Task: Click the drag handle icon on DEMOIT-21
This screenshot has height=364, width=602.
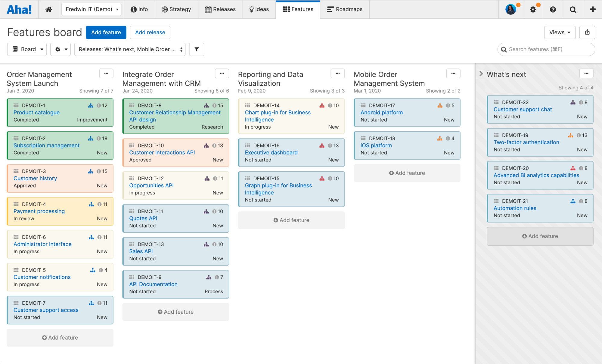Action: 496,201
